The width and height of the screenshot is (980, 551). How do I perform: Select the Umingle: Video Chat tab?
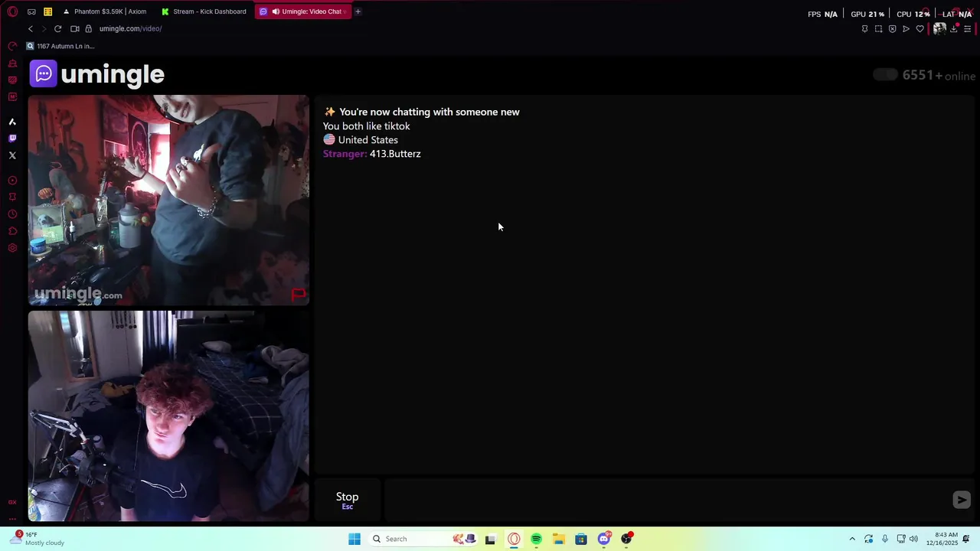pos(304,11)
